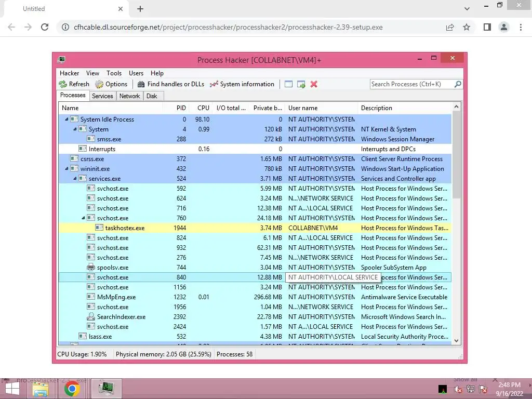Screen dimensions: 532x399
Task: Open the Options gear icon
Action: coord(99,84)
